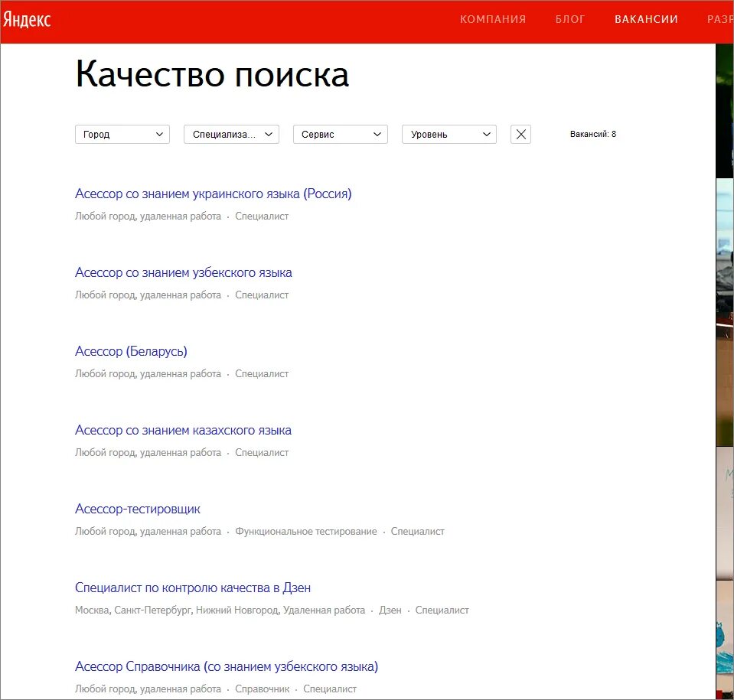This screenshot has width=734, height=700.
Task: Click the Вакансий: 8 counter text
Action: coord(593,134)
